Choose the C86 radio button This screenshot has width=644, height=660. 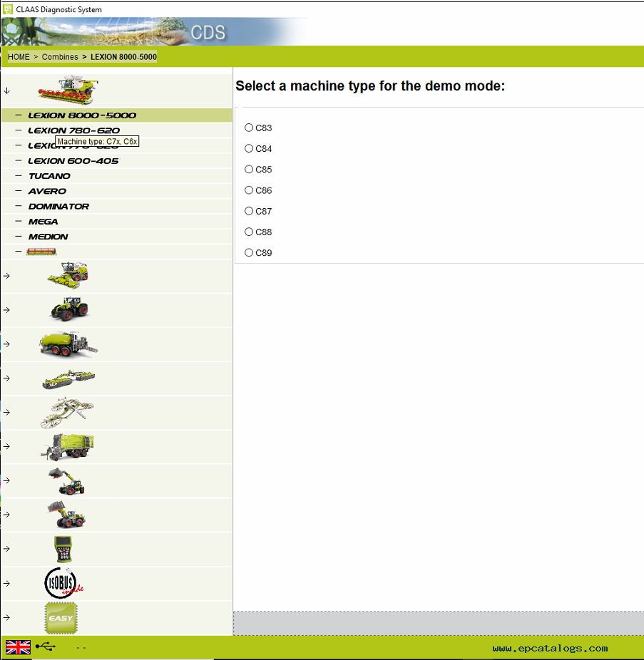(249, 190)
